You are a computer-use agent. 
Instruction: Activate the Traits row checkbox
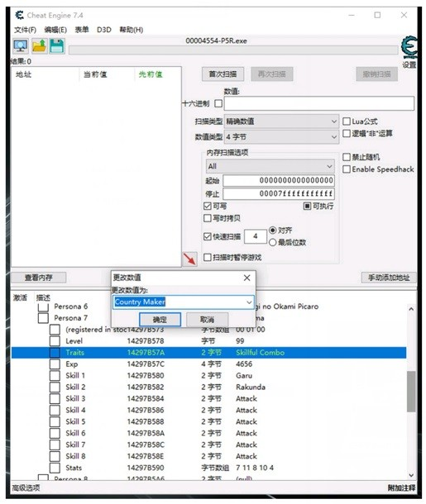(x=55, y=353)
